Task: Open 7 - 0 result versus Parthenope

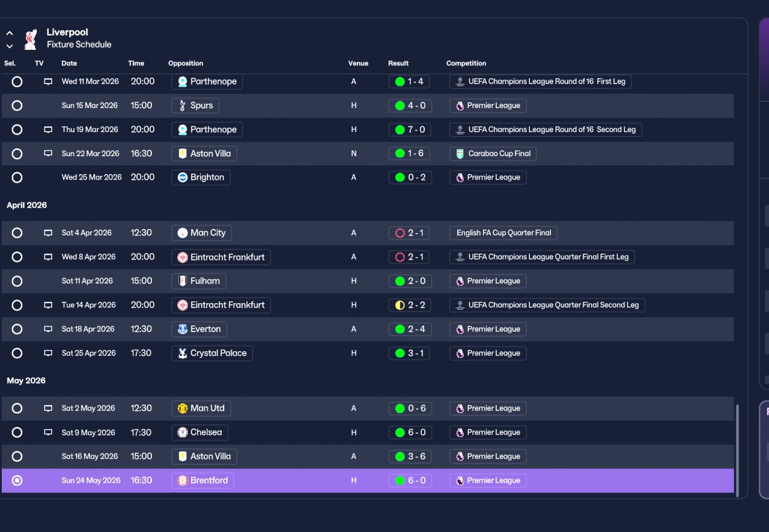Action: pyautogui.click(x=410, y=130)
